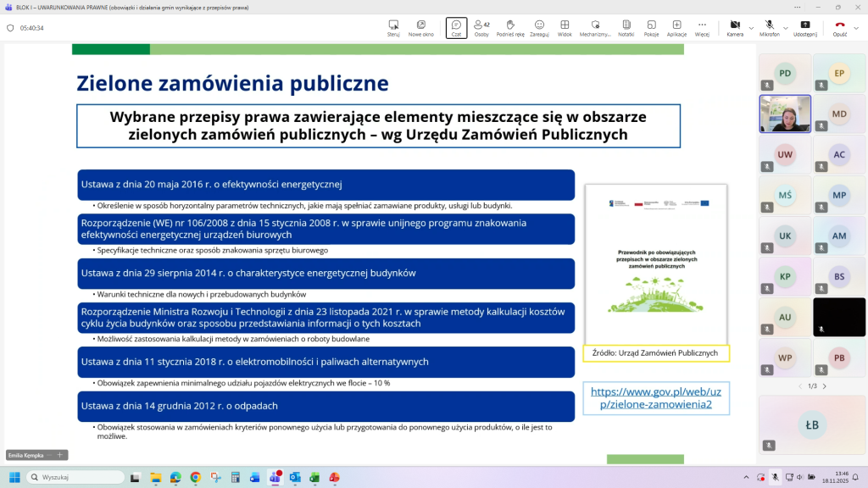
Task: Click the Steruj control button
Action: pos(393,28)
